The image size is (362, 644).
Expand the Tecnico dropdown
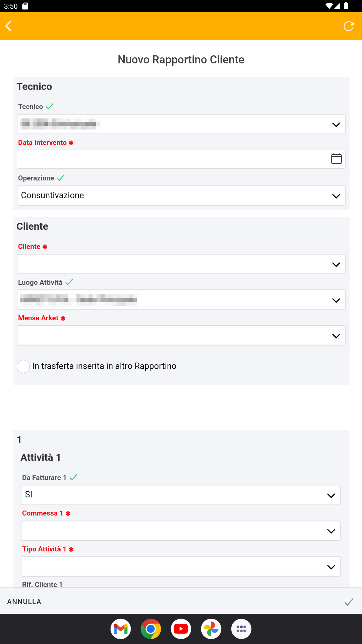181,124
